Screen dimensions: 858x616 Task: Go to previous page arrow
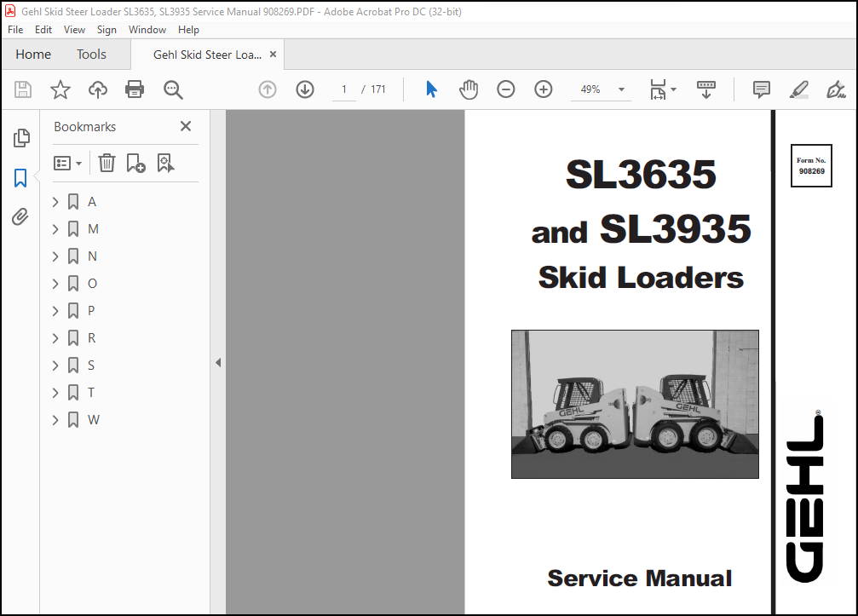click(x=268, y=89)
